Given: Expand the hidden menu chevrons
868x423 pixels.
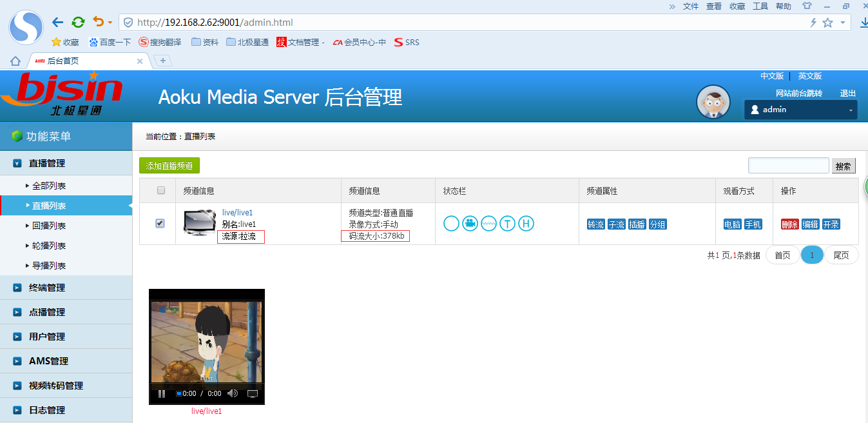Looking at the screenshot, I should coord(672,6).
